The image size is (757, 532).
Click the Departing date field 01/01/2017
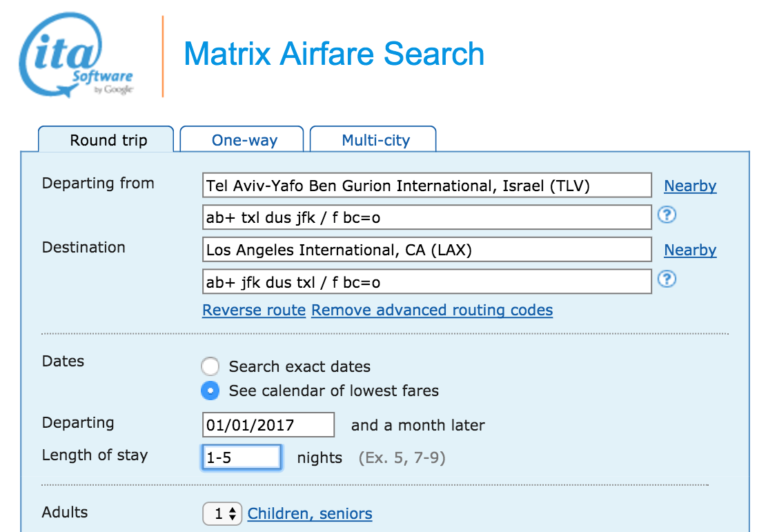268,425
